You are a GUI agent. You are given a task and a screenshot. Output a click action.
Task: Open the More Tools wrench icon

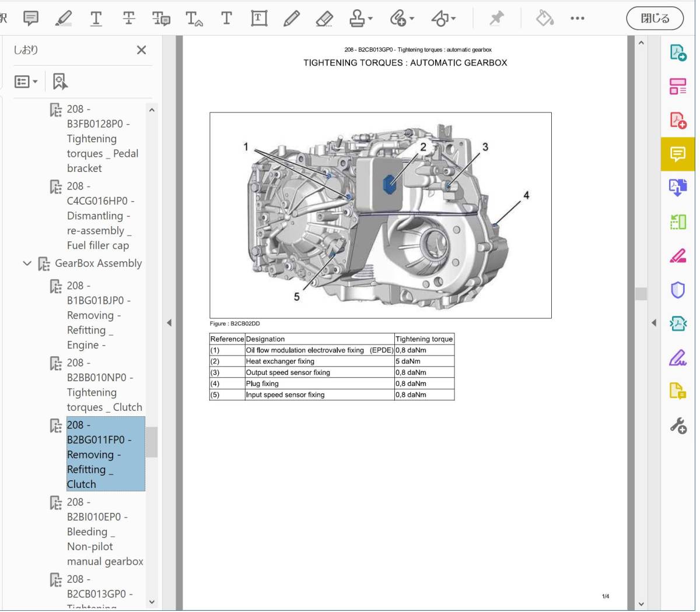pos(678,425)
